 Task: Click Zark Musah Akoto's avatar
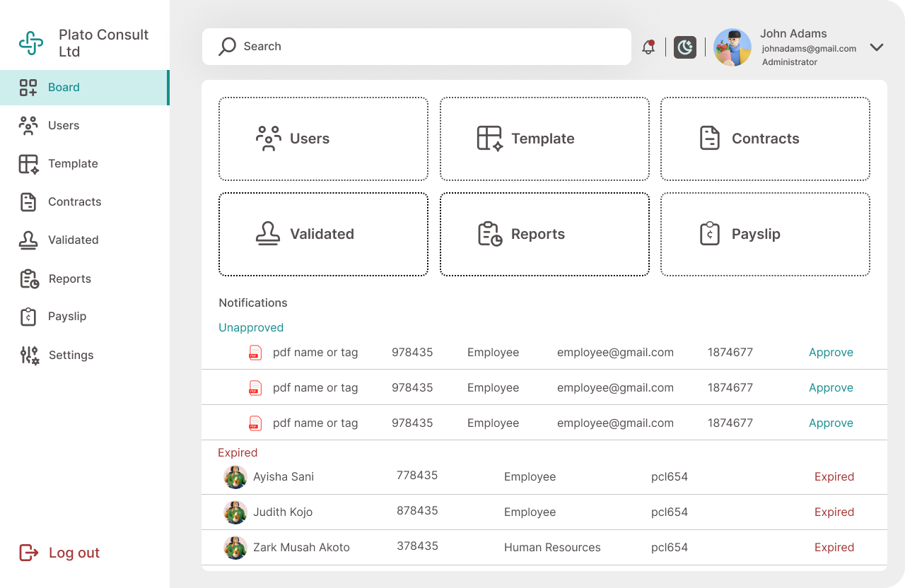point(235,548)
